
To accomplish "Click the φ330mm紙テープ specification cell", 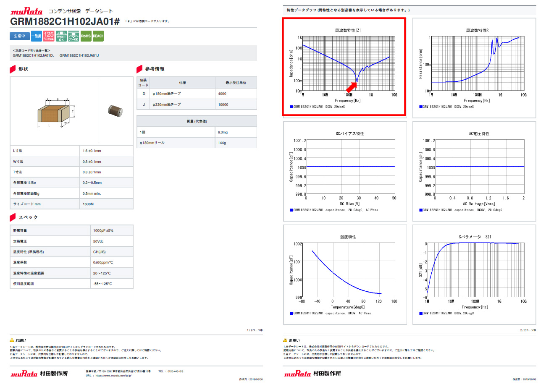I will pos(182,105).
